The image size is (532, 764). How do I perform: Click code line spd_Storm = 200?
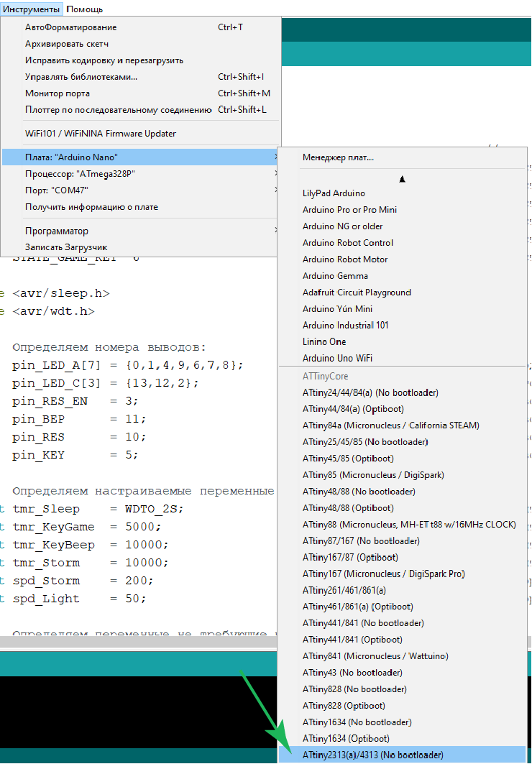[x=83, y=581]
